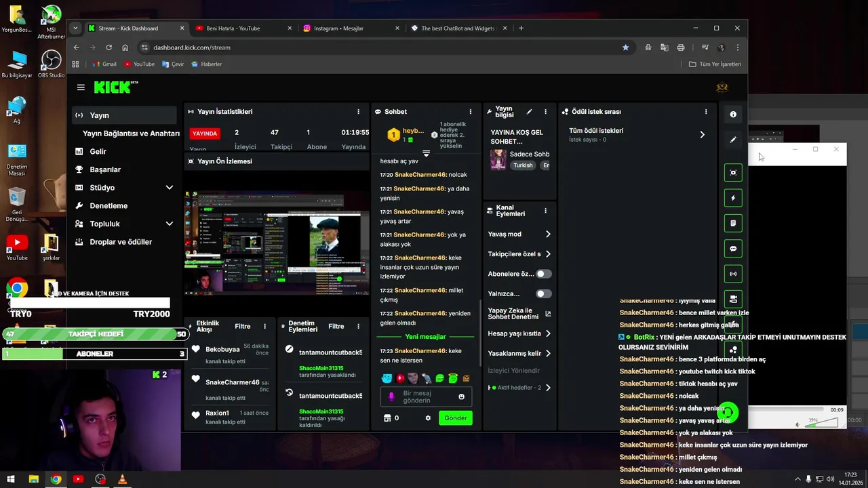Click the Gönder send button
The image size is (868, 488).
tap(456, 418)
